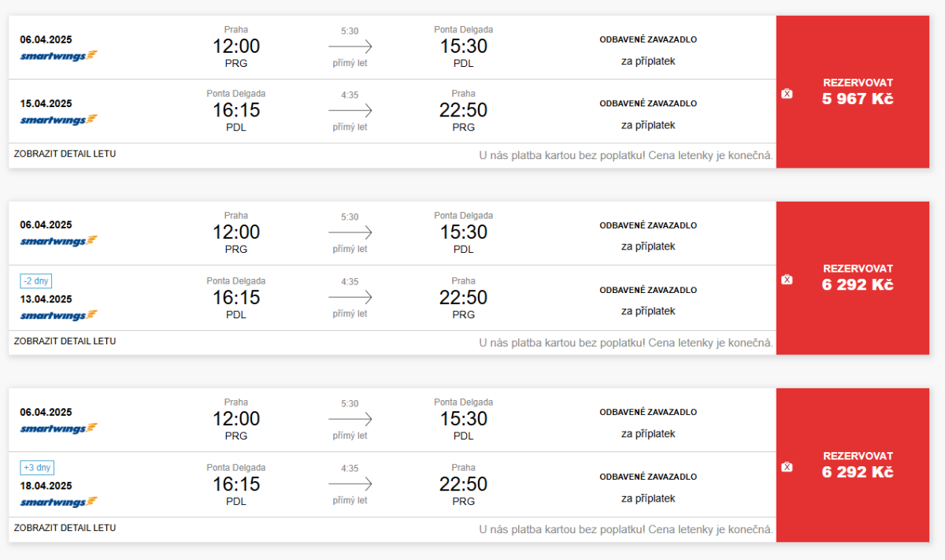Click luggage icon in the +3 dny offer
The width and height of the screenshot is (945, 560).
(787, 467)
